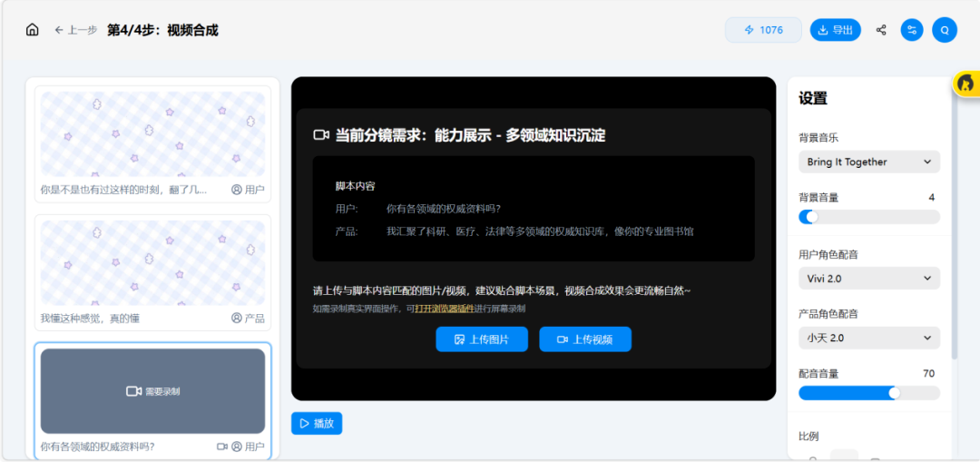Click the 用户 role icon on third card
The width and height of the screenshot is (980, 462).
(236, 447)
